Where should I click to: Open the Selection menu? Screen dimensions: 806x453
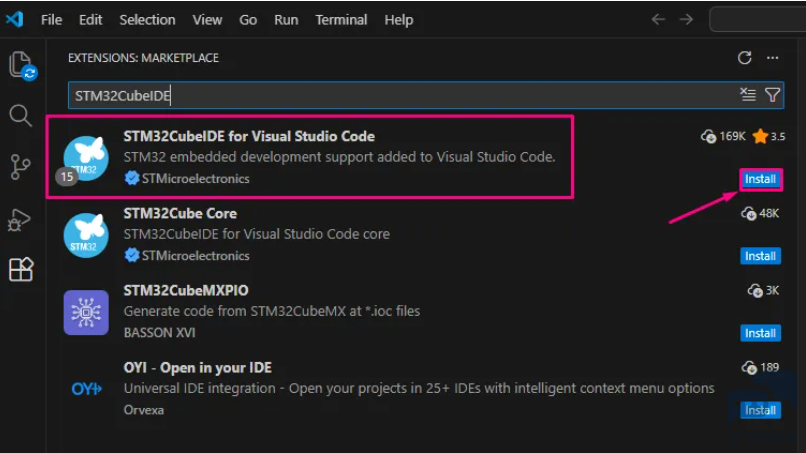pyautogui.click(x=148, y=20)
